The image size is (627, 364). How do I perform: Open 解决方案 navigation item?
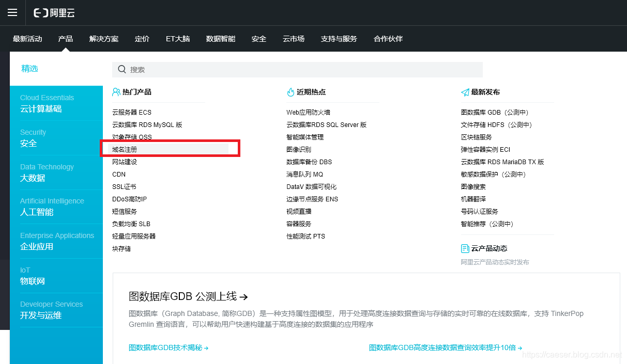click(x=104, y=39)
